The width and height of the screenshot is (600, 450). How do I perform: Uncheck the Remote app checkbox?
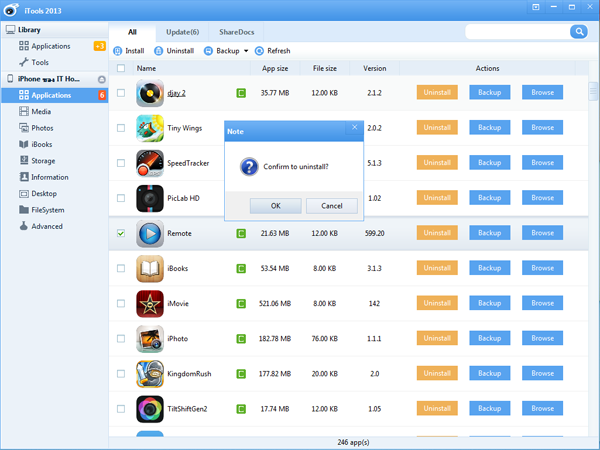(x=121, y=233)
